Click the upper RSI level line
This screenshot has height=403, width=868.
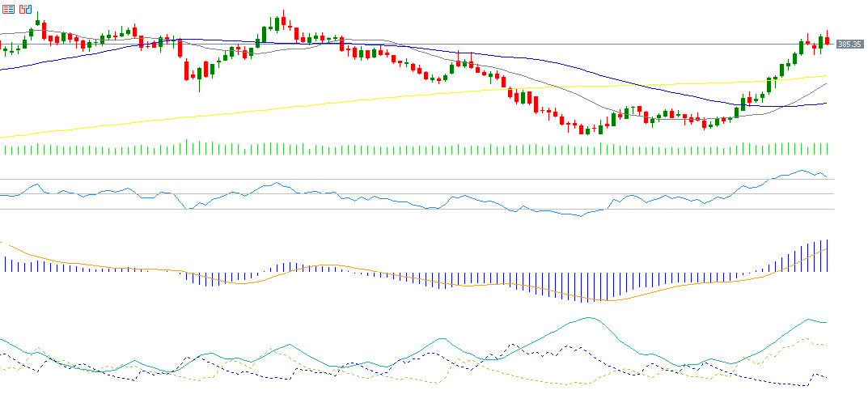404,179
